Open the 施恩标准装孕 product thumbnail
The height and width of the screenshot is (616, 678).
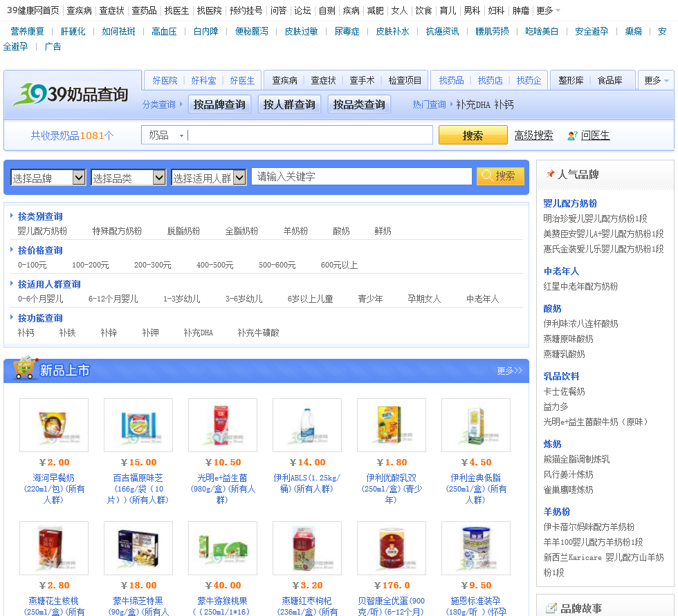tap(476, 548)
